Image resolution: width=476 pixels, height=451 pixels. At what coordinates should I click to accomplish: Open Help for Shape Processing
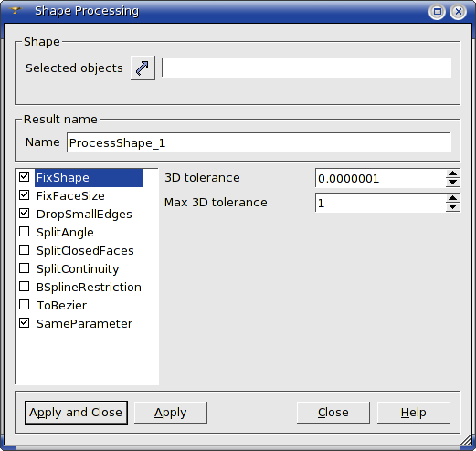point(414,413)
